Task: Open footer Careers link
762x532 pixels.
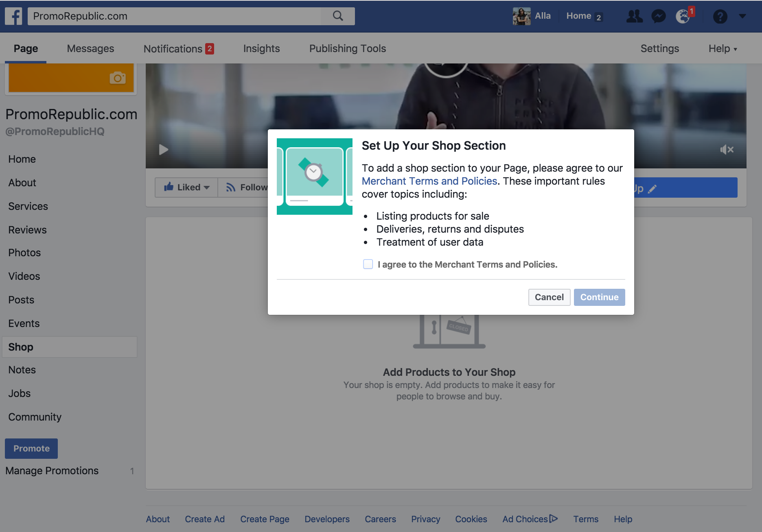Action: 380,519
